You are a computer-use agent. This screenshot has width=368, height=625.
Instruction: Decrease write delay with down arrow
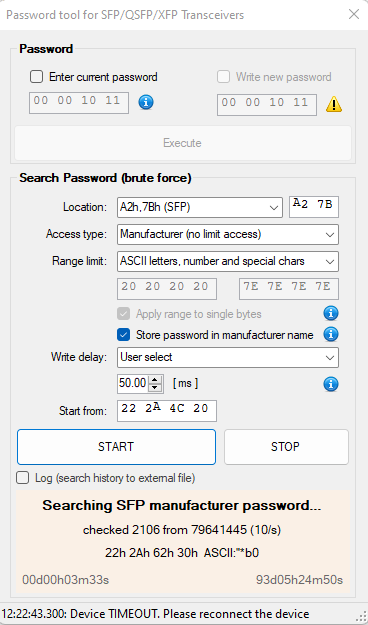155,388
